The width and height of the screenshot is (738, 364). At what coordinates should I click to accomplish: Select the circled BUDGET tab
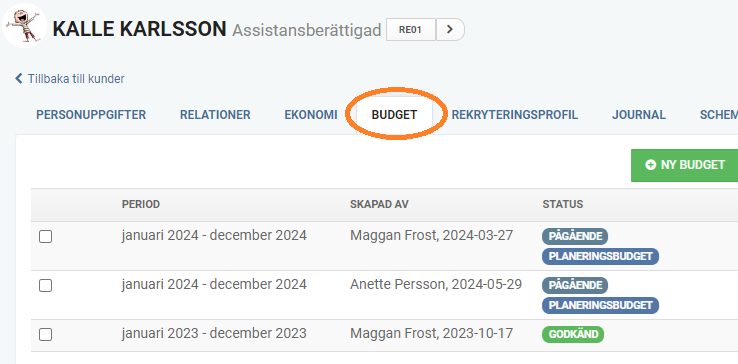[x=394, y=115]
